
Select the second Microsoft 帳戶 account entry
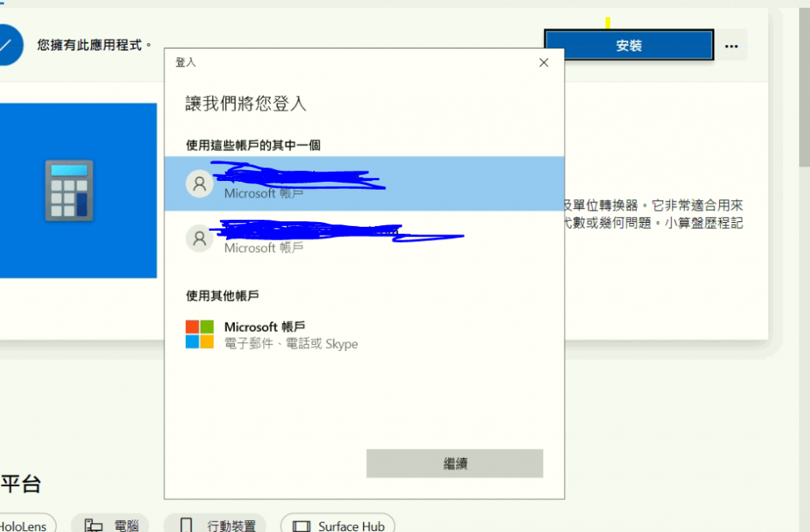coord(364,238)
